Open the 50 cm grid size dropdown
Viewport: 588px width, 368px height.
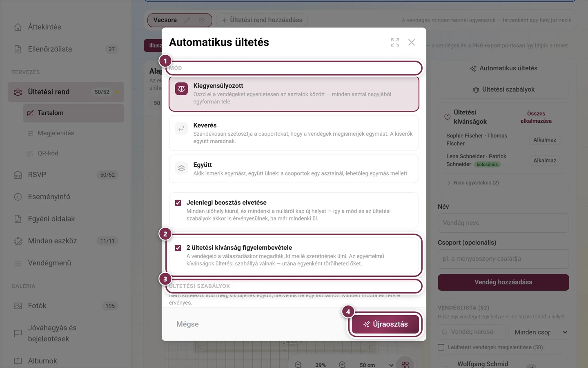tap(376, 365)
